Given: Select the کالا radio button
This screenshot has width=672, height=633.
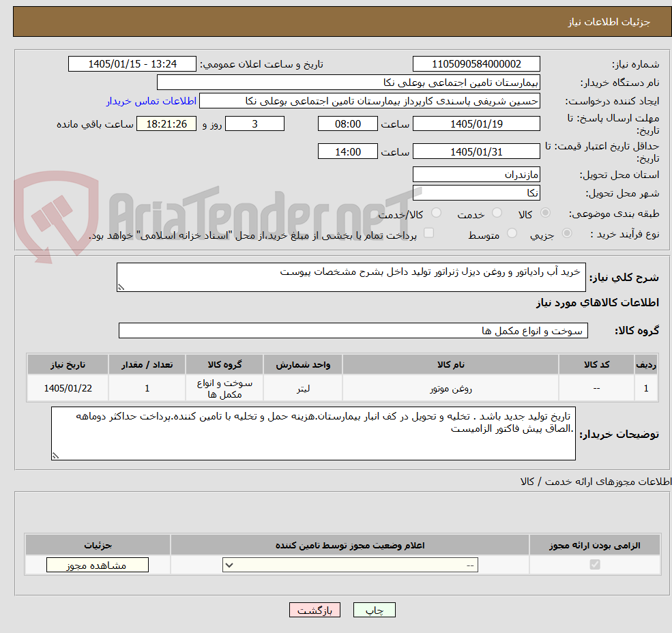Looking at the screenshot, I should tap(546, 213).
